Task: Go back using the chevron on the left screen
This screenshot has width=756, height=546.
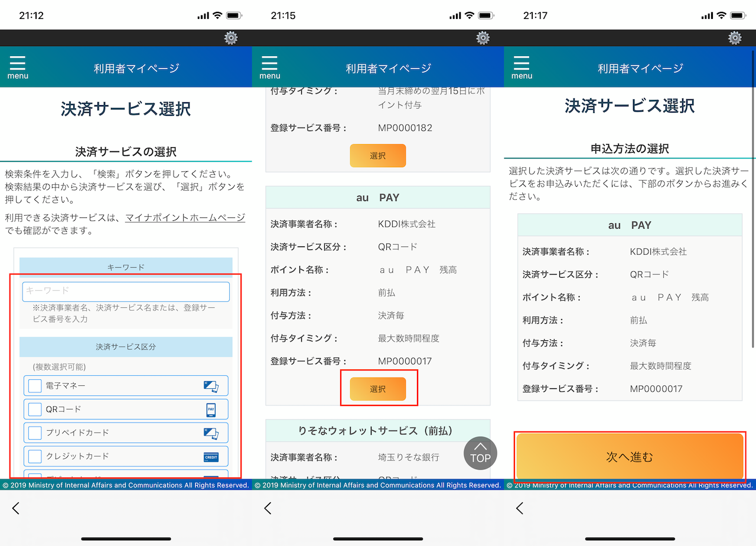Action: [16, 508]
